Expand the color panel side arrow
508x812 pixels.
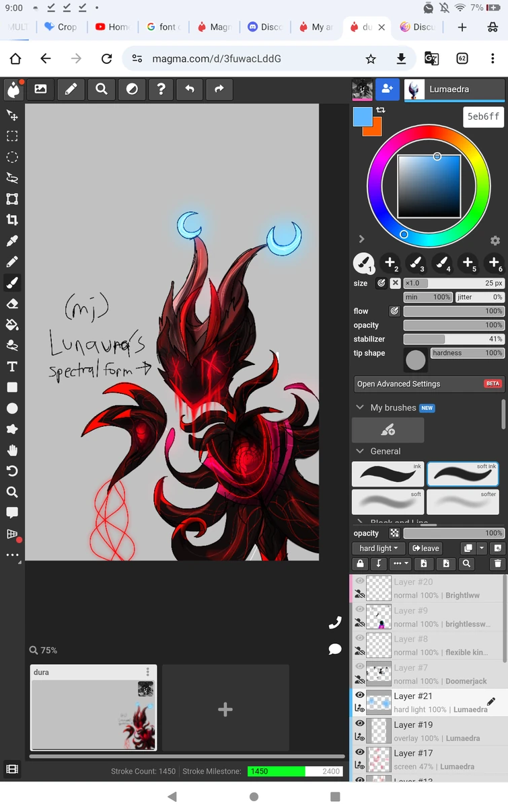pos(361,239)
